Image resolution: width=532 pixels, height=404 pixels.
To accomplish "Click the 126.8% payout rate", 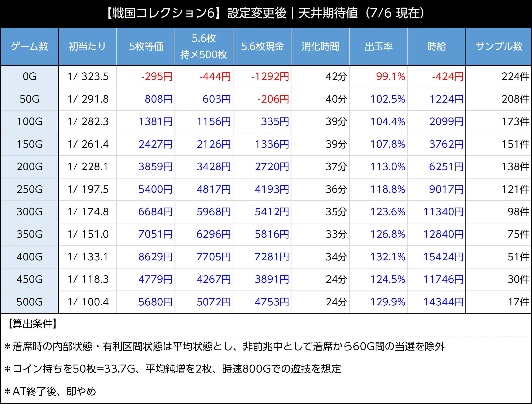I will [x=388, y=234].
